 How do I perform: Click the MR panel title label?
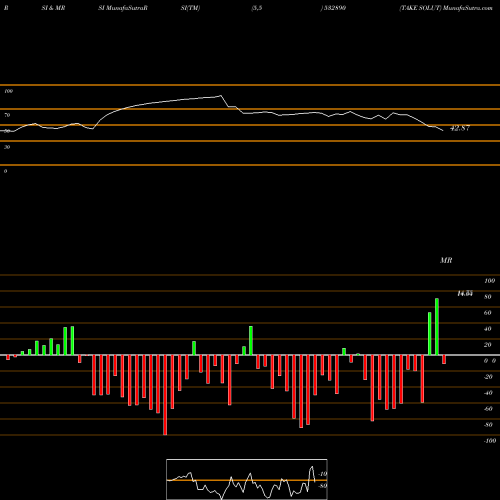(446, 260)
